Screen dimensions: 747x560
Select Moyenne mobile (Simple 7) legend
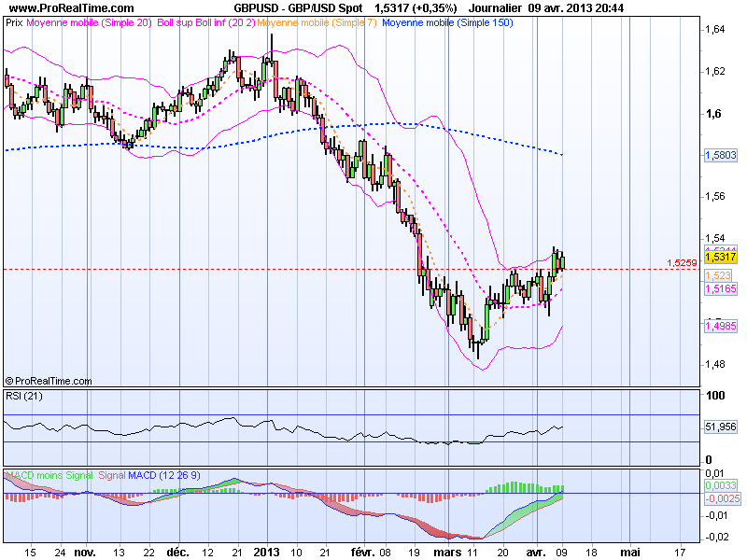coord(317,22)
